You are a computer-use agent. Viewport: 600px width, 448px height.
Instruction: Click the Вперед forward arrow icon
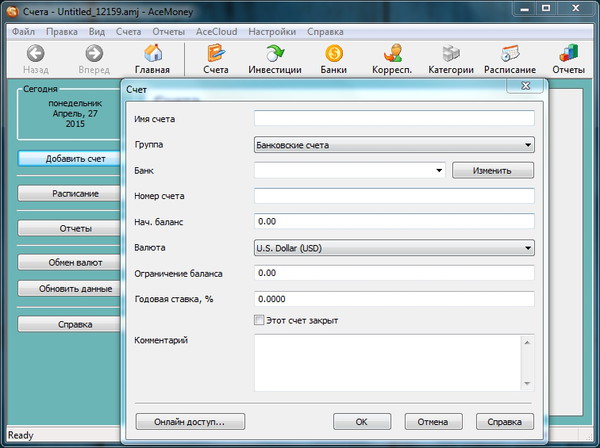pyautogui.click(x=93, y=53)
